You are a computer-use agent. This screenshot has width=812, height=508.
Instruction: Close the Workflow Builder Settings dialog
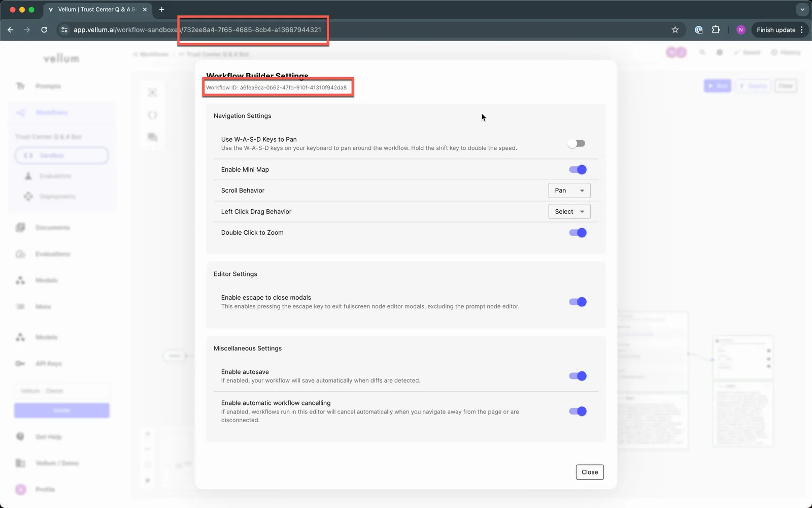pyautogui.click(x=590, y=472)
